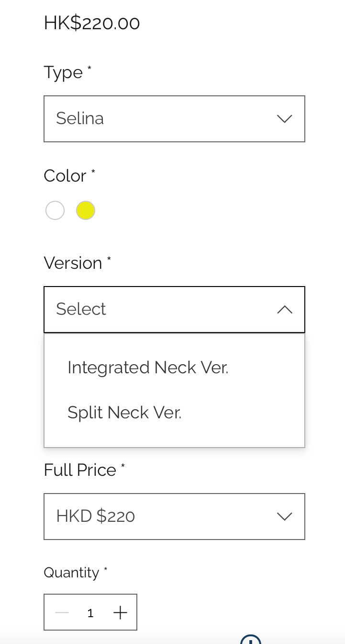This screenshot has width=345, height=644.
Task: Click the down chevron in Type field
Action: coord(285,119)
